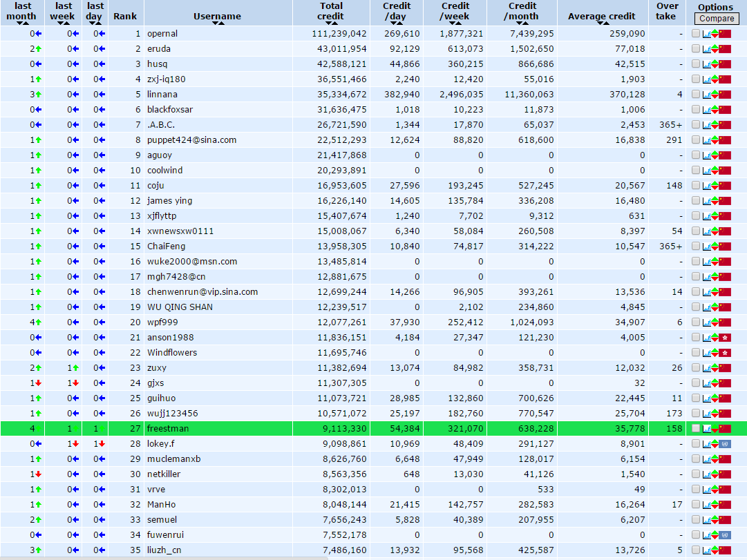The image size is (747, 560).
Task: Click the Compare button
Action: 717,19
